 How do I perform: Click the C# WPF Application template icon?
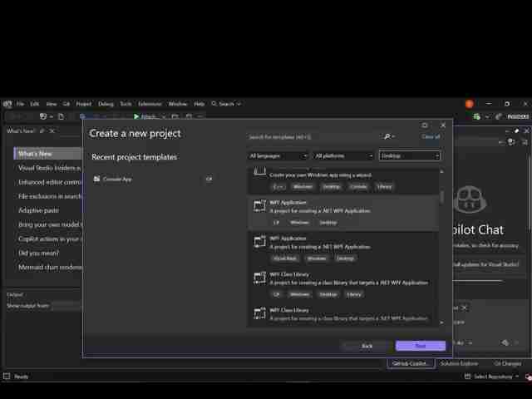(x=259, y=206)
